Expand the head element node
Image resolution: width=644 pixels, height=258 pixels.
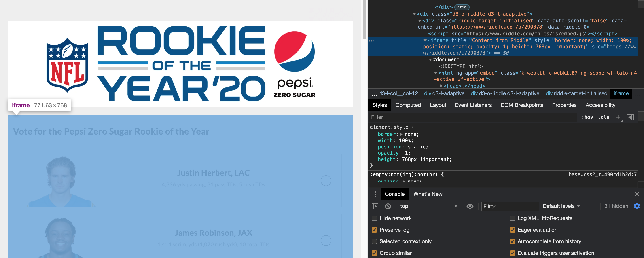point(441,86)
